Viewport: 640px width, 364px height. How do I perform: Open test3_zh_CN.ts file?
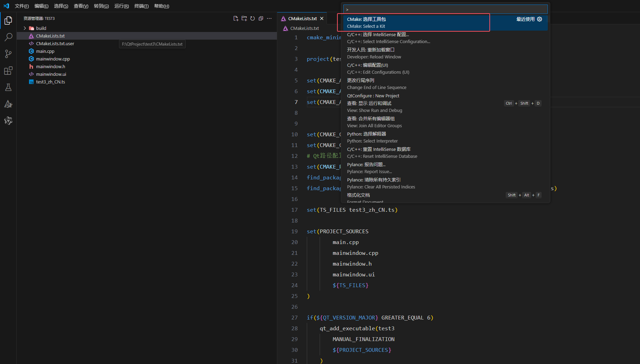point(146,82)
